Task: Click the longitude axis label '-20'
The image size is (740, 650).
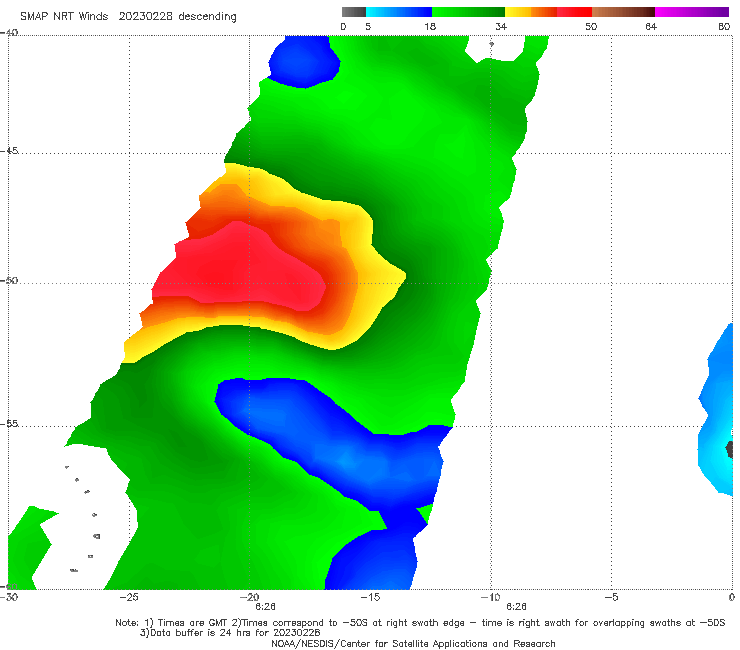Action: point(249,597)
